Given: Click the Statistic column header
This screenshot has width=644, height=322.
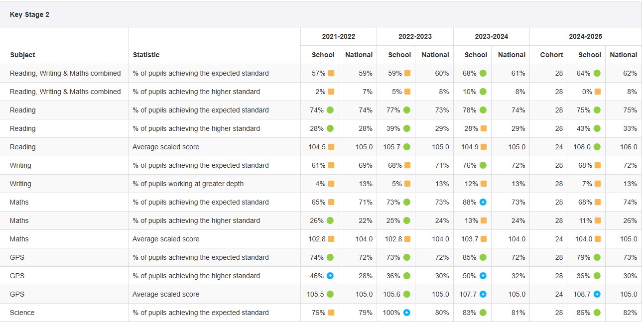Looking at the screenshot, I should click(146, 55).
